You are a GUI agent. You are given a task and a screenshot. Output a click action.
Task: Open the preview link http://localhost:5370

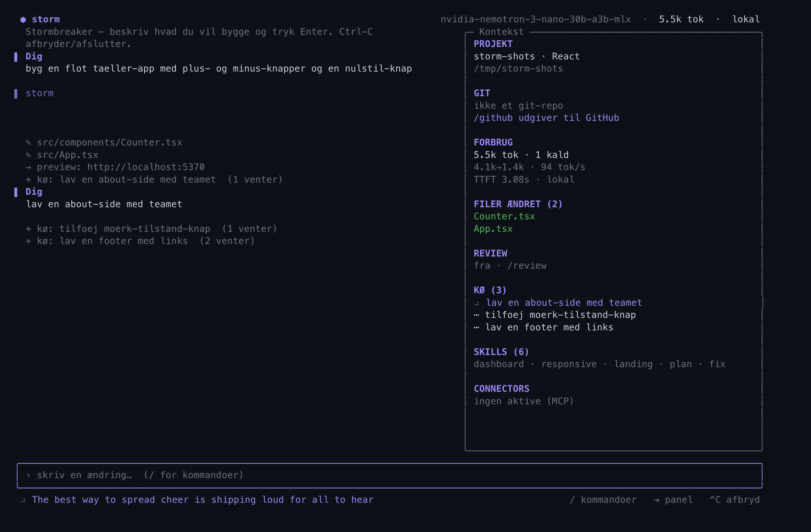(x=146, y=167)
